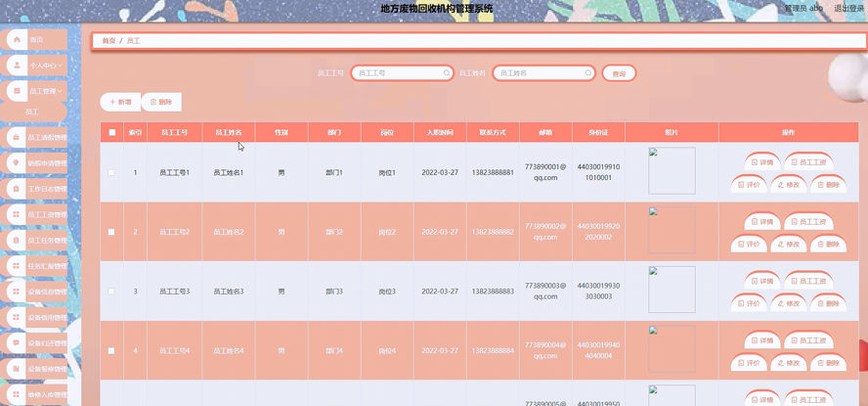The height and width of the screenshot is (406, 868).
Task: Click 管理员 abo in the top bar
Action: point(803,8)
